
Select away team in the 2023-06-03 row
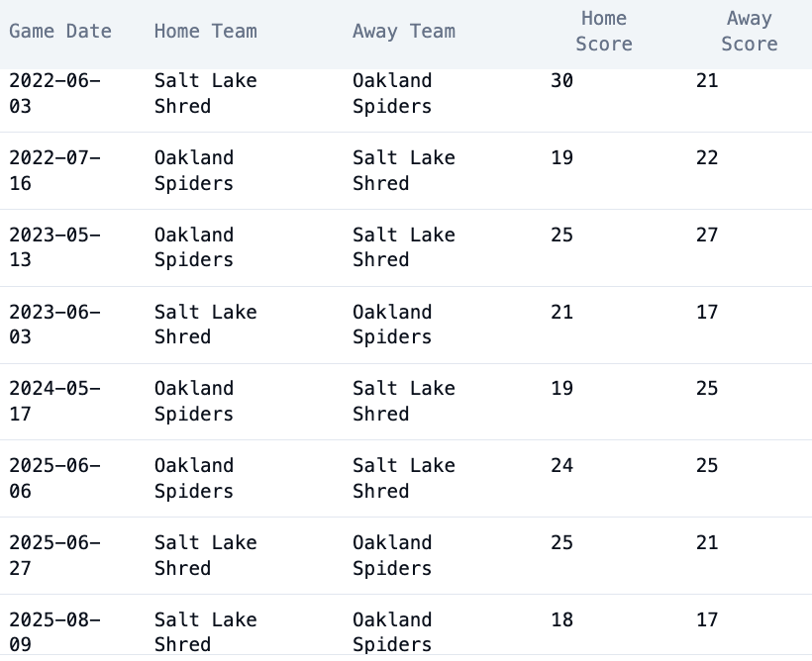[392, 325]
